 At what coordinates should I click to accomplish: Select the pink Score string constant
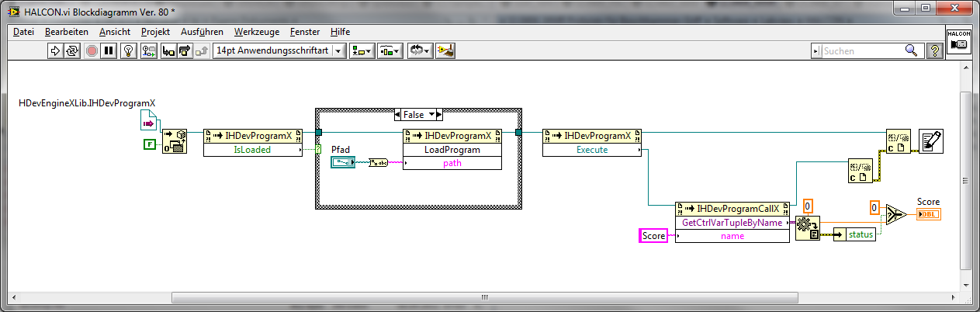click(653, 236)
